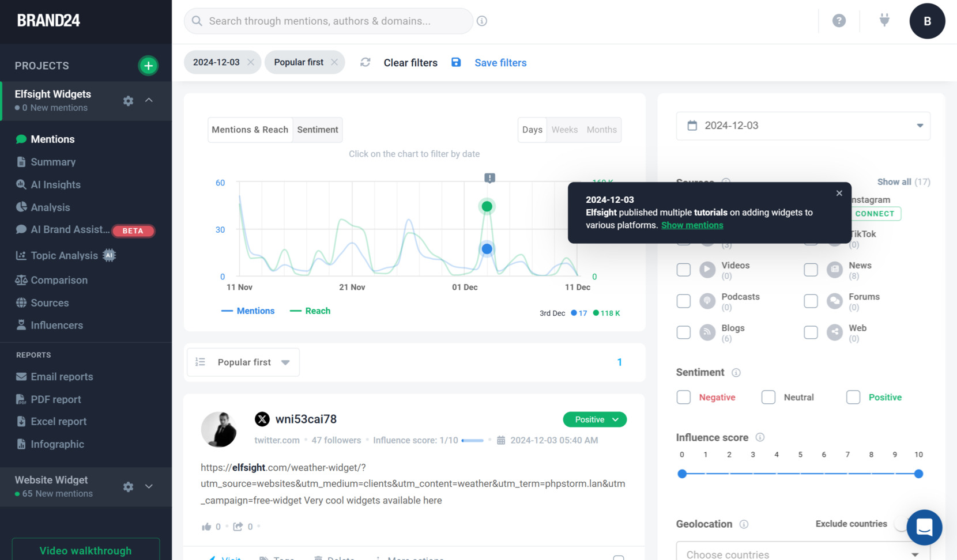The width and height of the screenshot is (957, 560).
Task: Check the Blogs source filter
Action: tap(683, 332)
